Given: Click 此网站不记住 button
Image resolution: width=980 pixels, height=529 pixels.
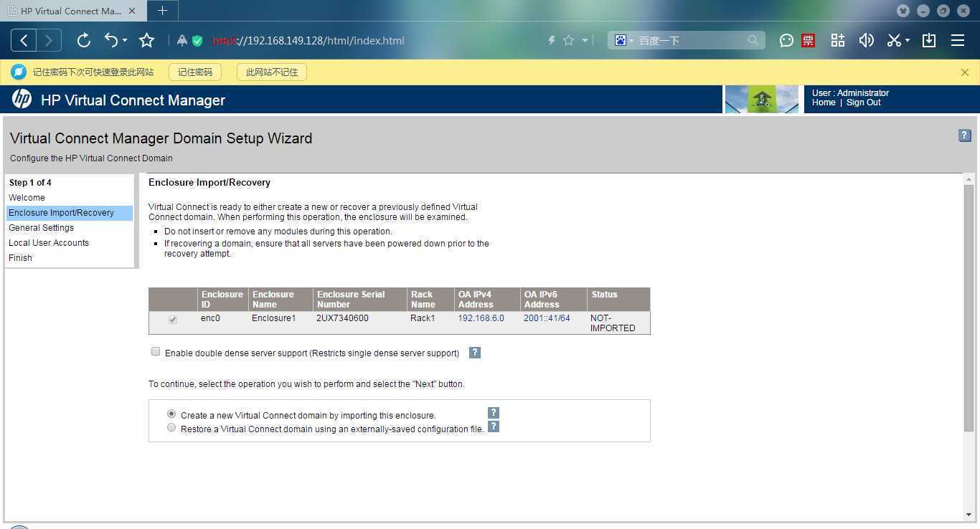Looking at the screenshot, I should (x=272, y=72).
